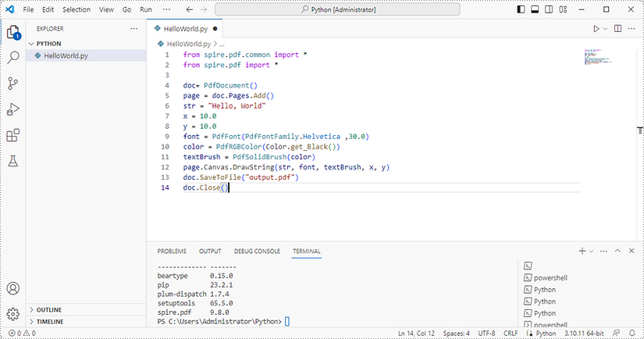
Task: Open the View menu
Action: [106, 9]
